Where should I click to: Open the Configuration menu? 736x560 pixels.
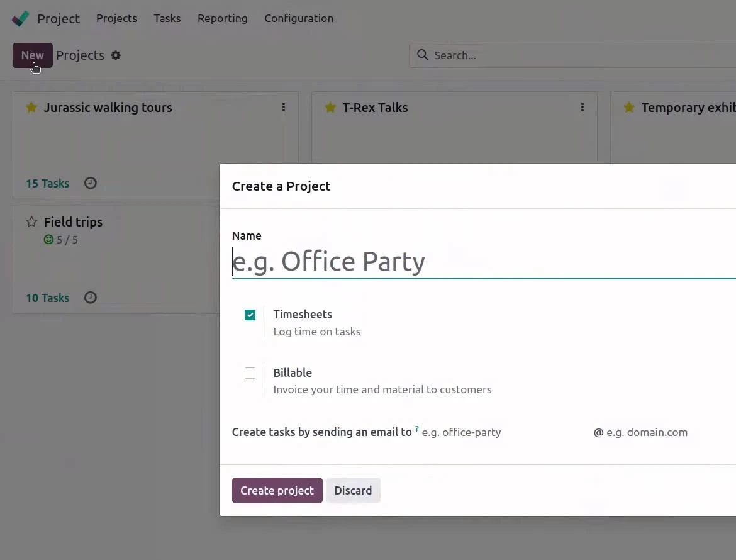299,18
